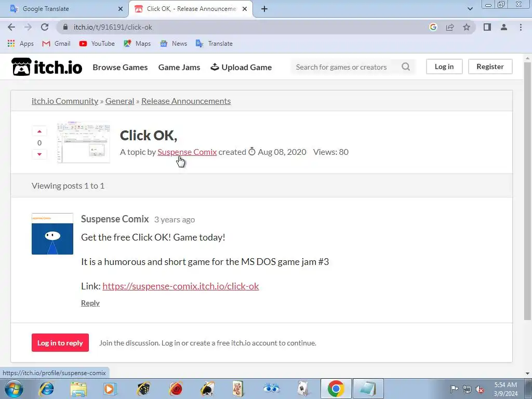
Task: View site information lock icon
Action: pos(65,27)
